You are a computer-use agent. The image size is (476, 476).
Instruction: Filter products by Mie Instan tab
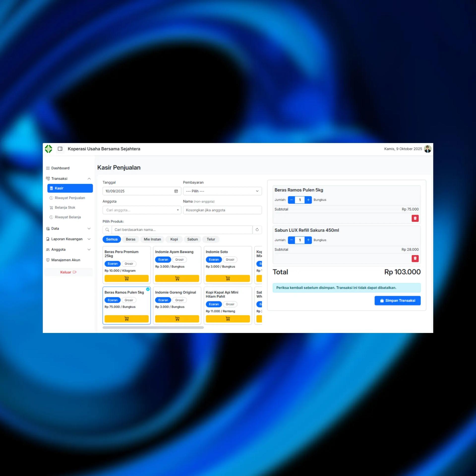tap(152, 239)
